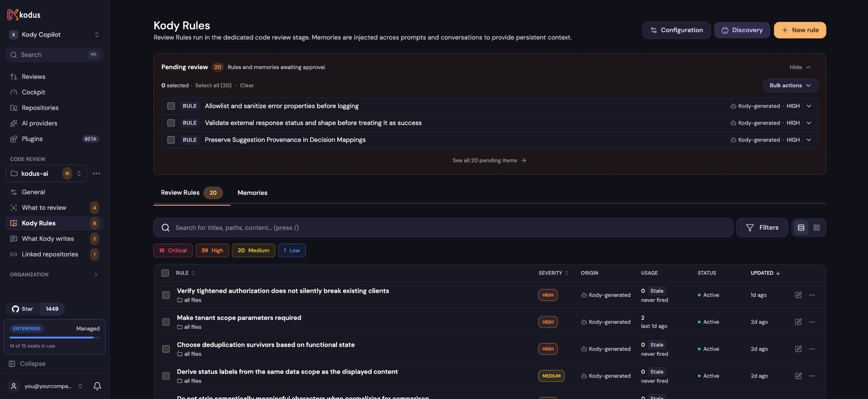The image size is (868, 399).
Task: Edit 'Choose deduplication survivors' rule icon
Action: (x=798, y=349)
